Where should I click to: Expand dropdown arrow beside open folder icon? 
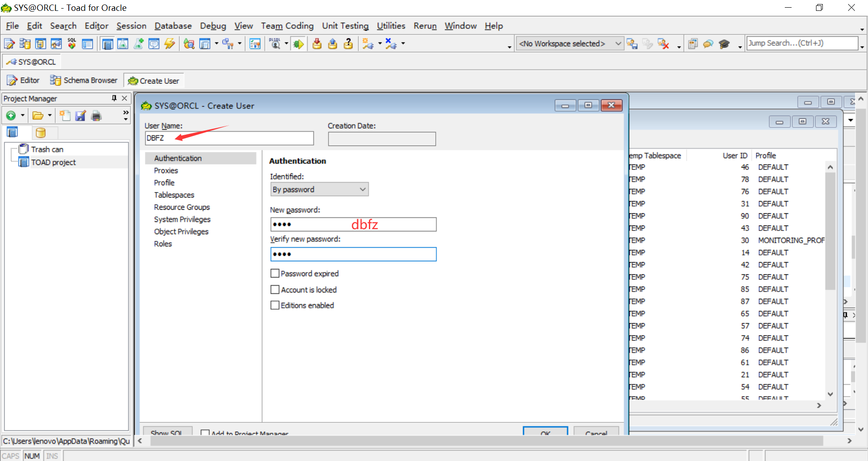(50, 116)
